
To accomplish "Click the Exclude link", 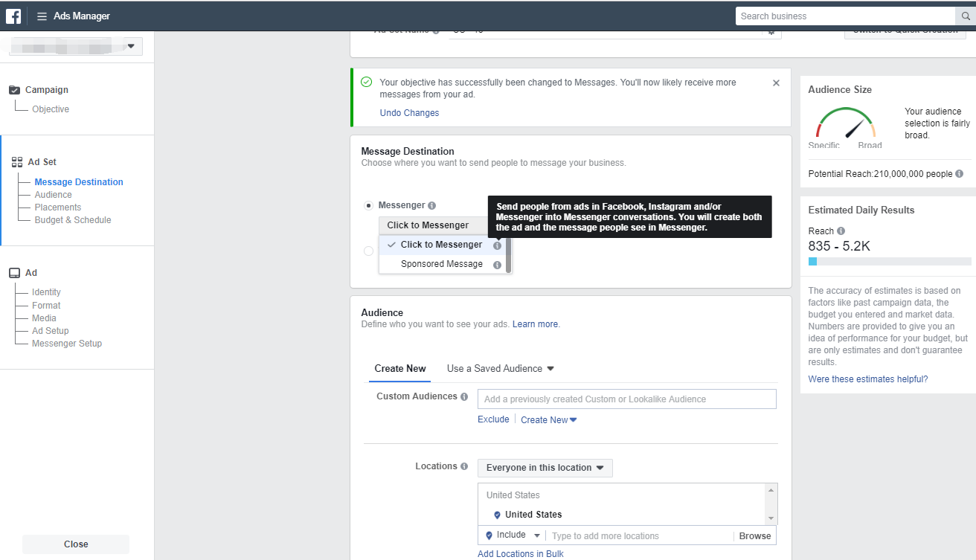I will point(493,419).
